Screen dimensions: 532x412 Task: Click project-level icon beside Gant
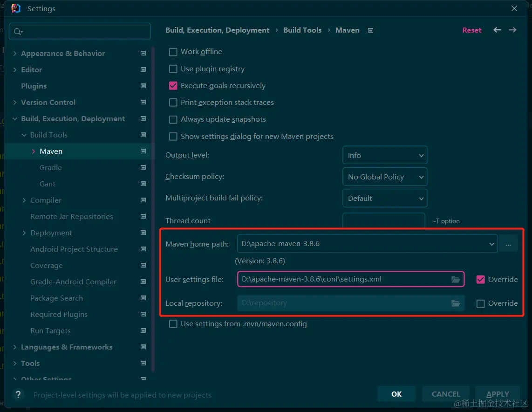(143, 184)
